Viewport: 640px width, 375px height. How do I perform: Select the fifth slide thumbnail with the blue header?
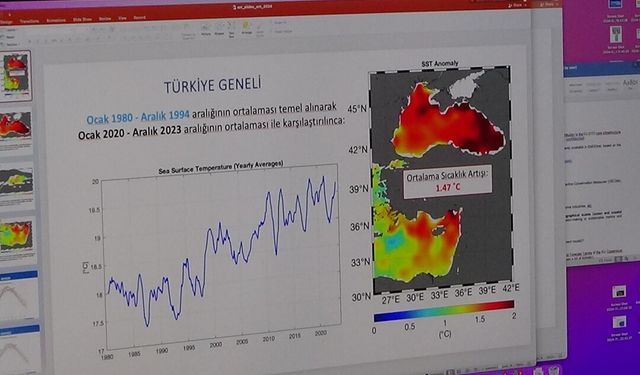click(19, 296)
